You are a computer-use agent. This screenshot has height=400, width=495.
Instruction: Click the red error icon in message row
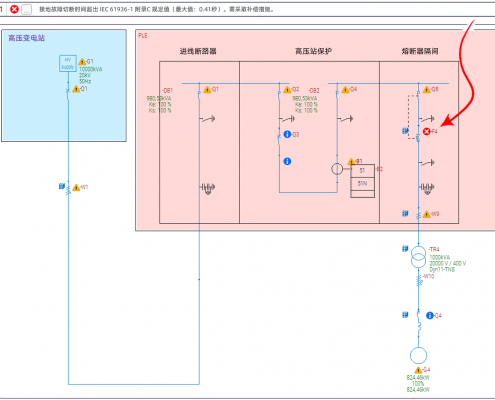click(14, 9)
